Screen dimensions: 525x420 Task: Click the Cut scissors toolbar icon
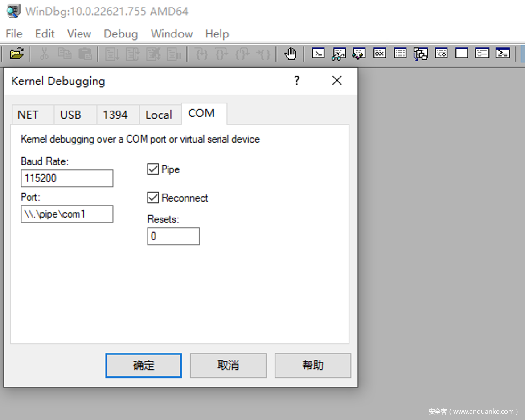pos(44,54)
